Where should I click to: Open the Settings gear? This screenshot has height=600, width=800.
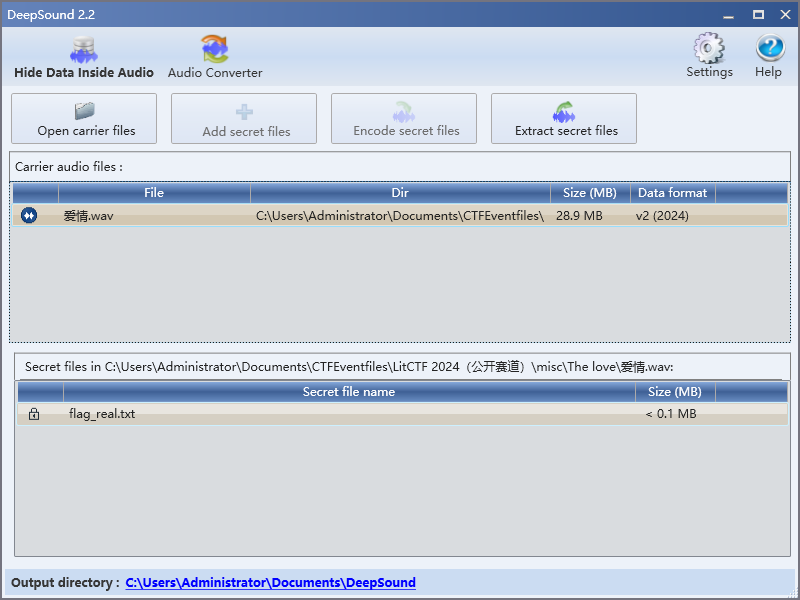[x=709, y=56]
